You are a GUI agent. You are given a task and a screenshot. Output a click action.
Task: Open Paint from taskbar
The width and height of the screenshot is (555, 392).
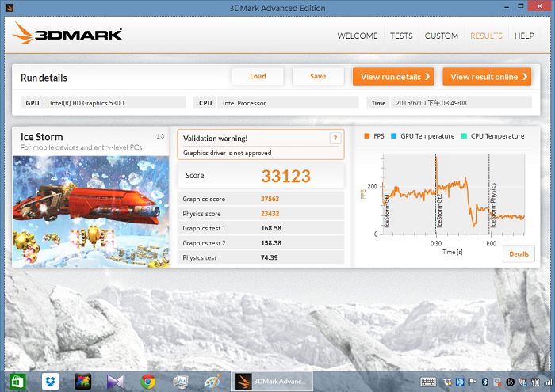(212, 382)
